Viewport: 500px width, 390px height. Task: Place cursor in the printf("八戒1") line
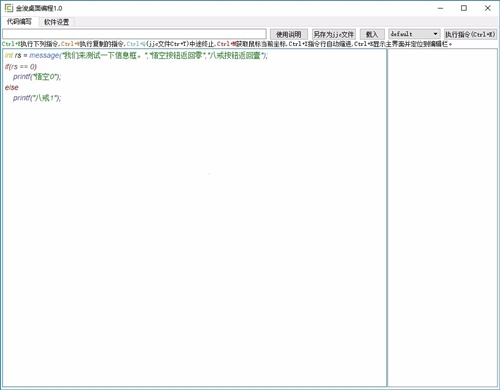(37, 98)
